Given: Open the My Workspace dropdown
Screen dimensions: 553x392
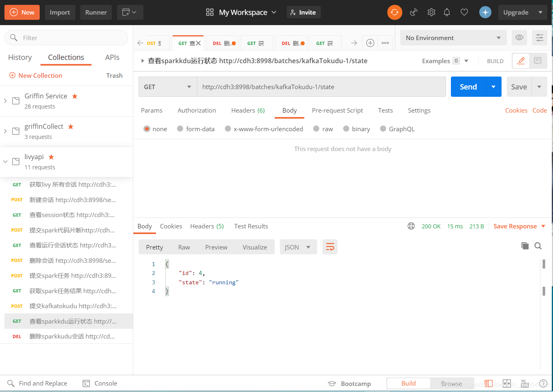Looking at the screenshot, I should tap(241, 13).
